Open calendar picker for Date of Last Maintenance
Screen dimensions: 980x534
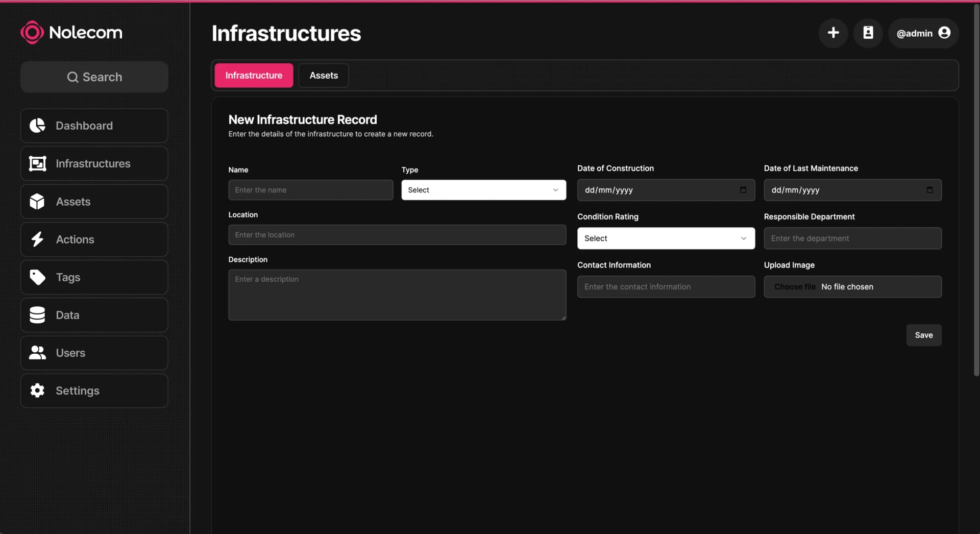pyautogui.click(x=929, y=190)
